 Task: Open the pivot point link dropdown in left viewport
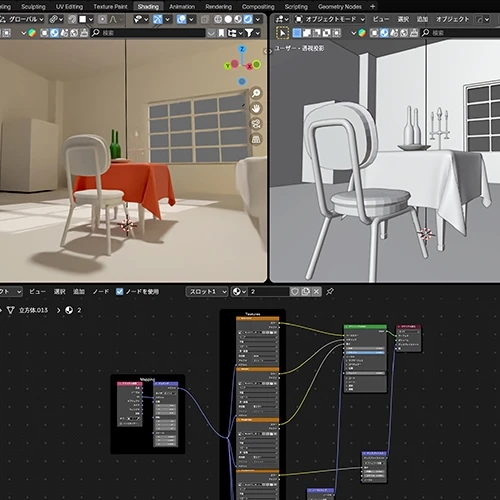point(56,19)
